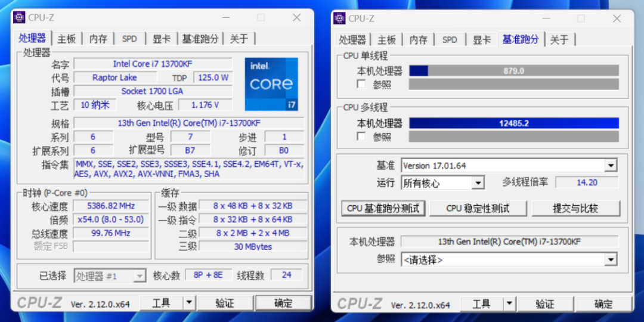Click the 工艺 value 10 纳米
The width and height of the screenshot is (644, 322).
point(95,105)
